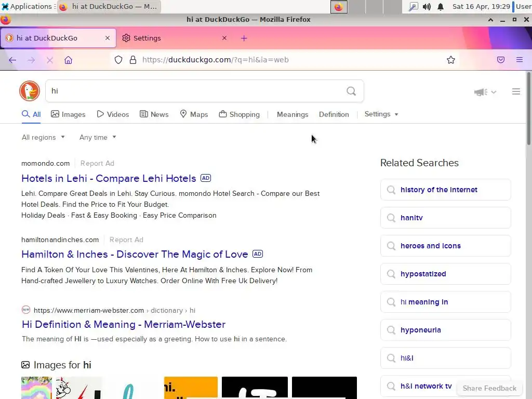Expand chevron next to megaphone icon

click(494, 92)
